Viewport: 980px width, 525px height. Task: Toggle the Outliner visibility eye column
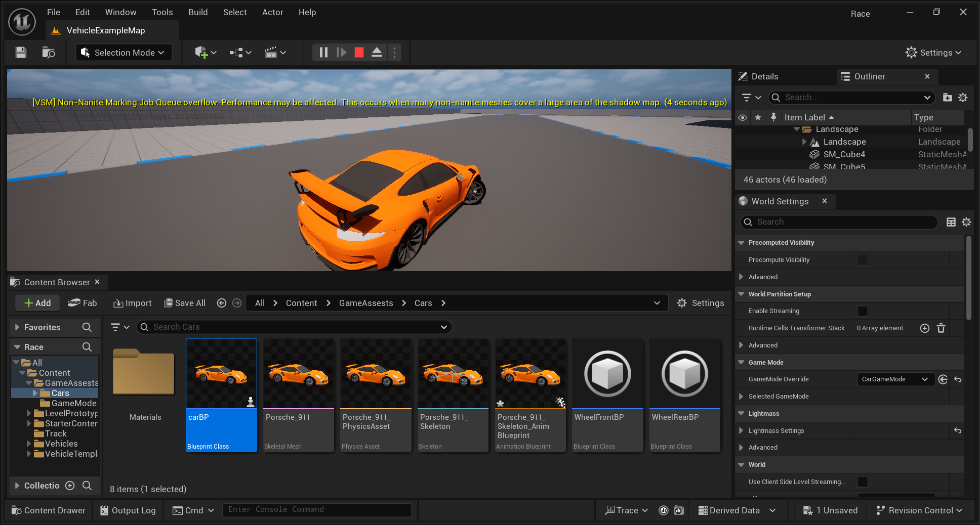coord(743,117)
